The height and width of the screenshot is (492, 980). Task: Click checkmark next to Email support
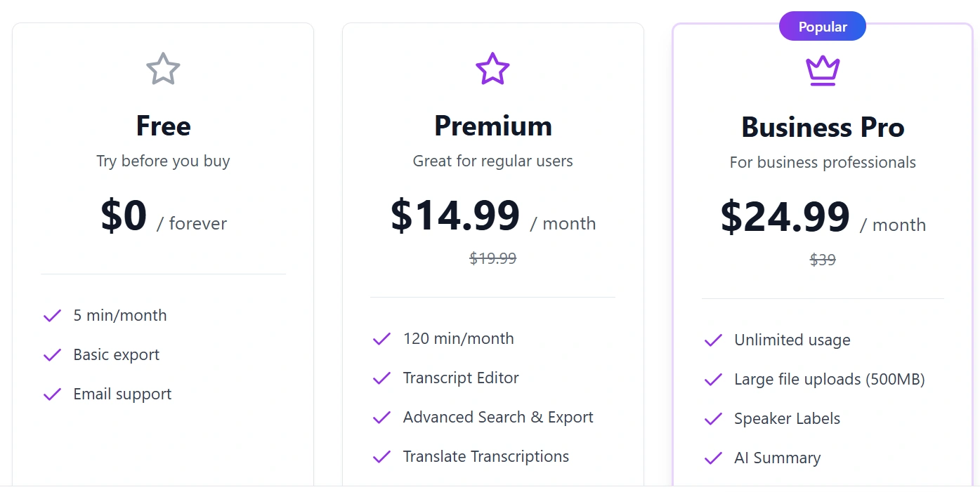coord(53,394)
